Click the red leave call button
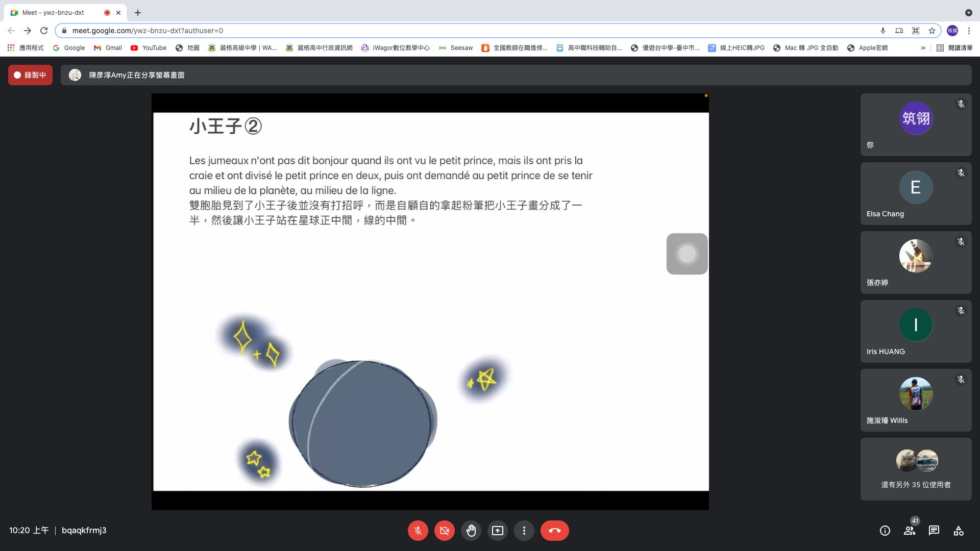This screenshot has width=980, height=551. 554,531
